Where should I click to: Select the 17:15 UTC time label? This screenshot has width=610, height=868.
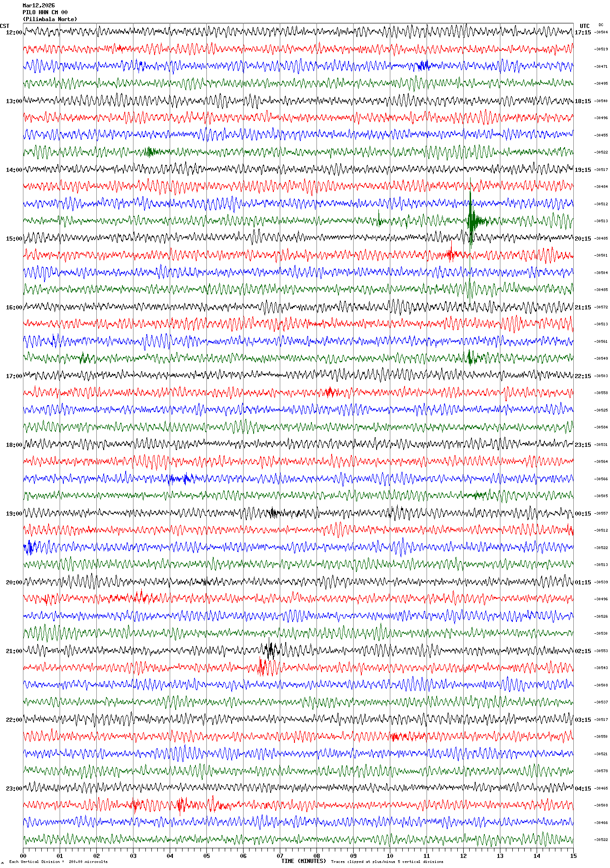click(582, 33)
